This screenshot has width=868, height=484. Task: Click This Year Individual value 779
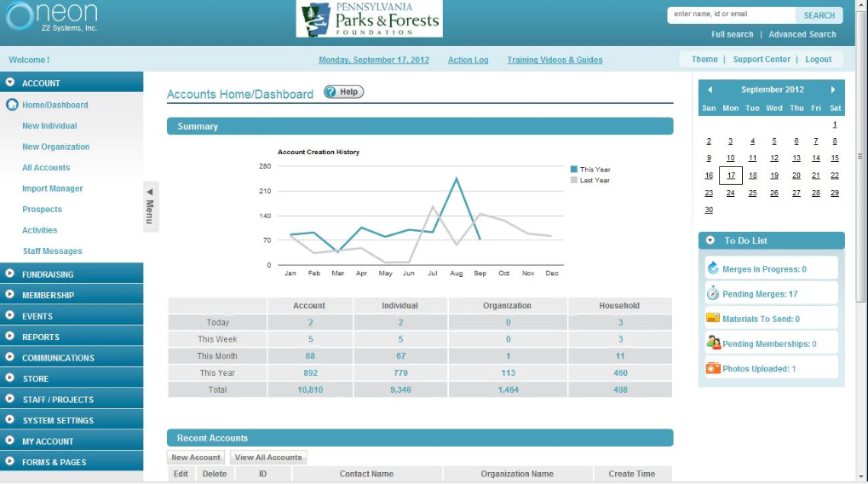point(400,372)
